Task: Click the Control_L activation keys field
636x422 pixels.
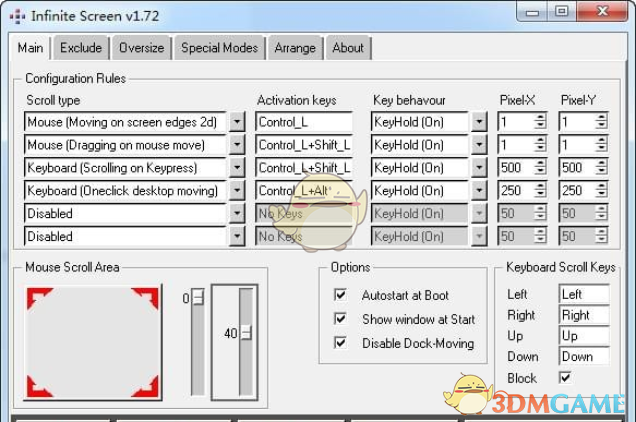Action: click(304, 122)
